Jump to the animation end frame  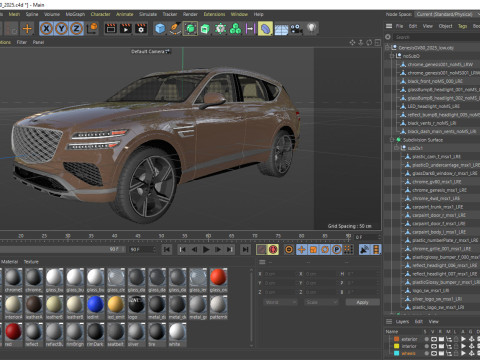(x=245, y=249)
